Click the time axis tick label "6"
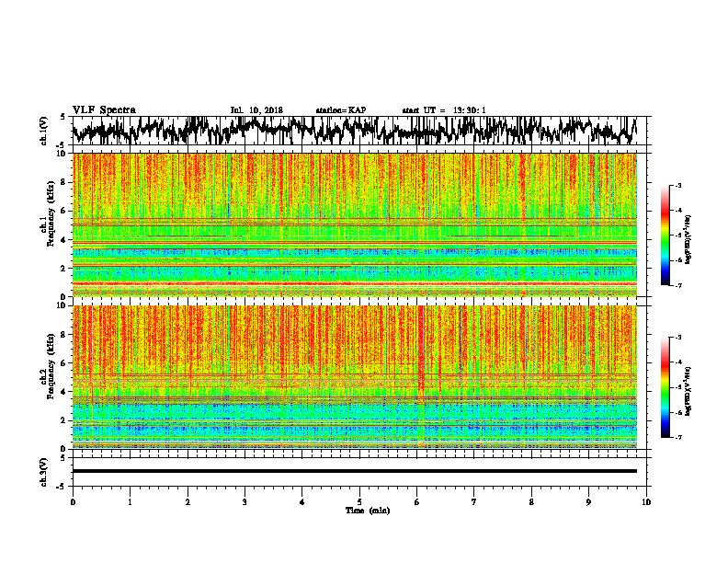The width and height of the screenshot is (728, 563). pyautogui.click(x=417, y=502)
